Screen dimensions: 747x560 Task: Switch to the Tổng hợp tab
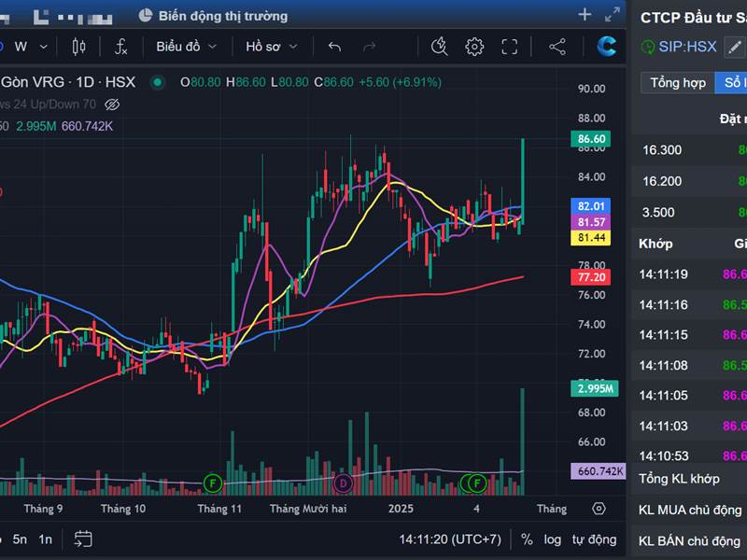[678, 83]
